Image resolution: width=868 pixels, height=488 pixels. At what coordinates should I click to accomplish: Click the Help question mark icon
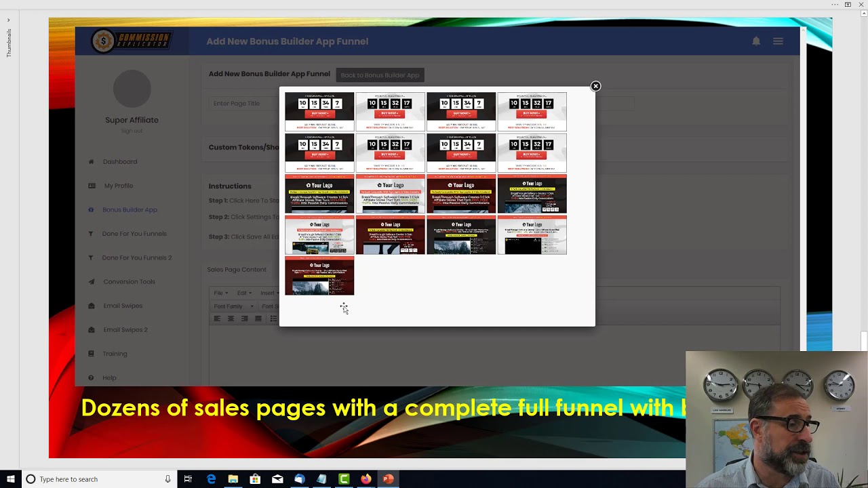pyautogui.click(x=91, y=378)
